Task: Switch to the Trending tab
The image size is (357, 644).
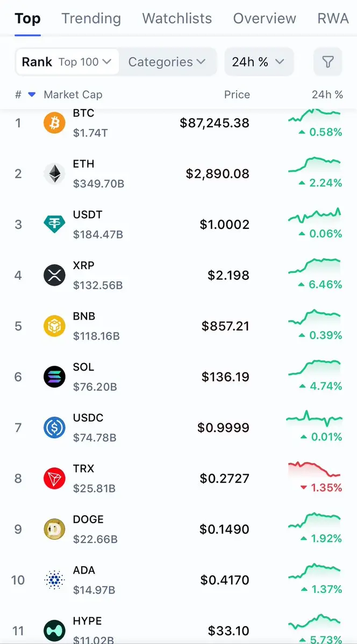Action: pos(91,18)
